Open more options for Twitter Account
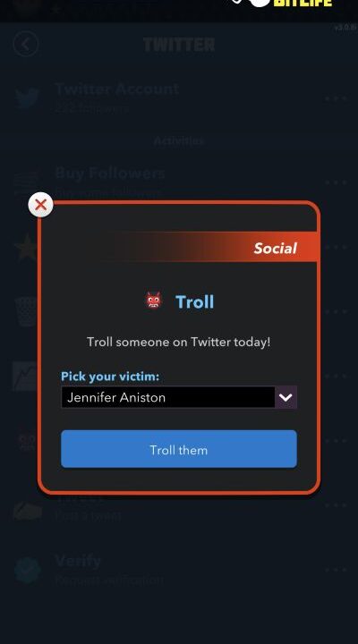 (x=336, y=98)
